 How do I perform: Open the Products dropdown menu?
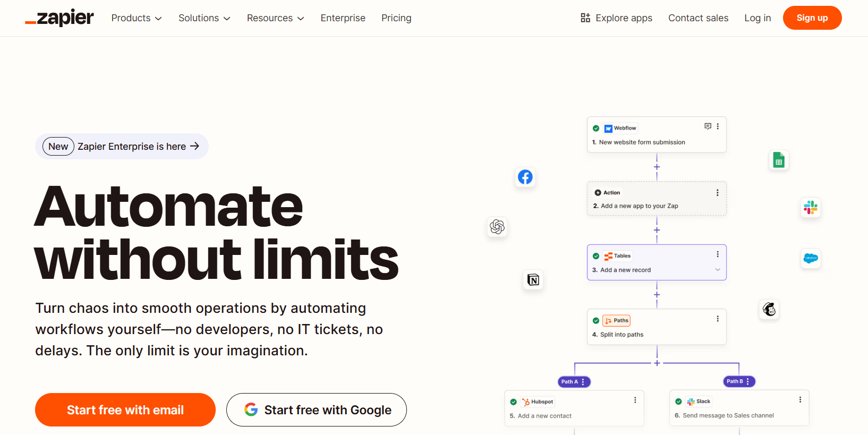tap(136, 18)
